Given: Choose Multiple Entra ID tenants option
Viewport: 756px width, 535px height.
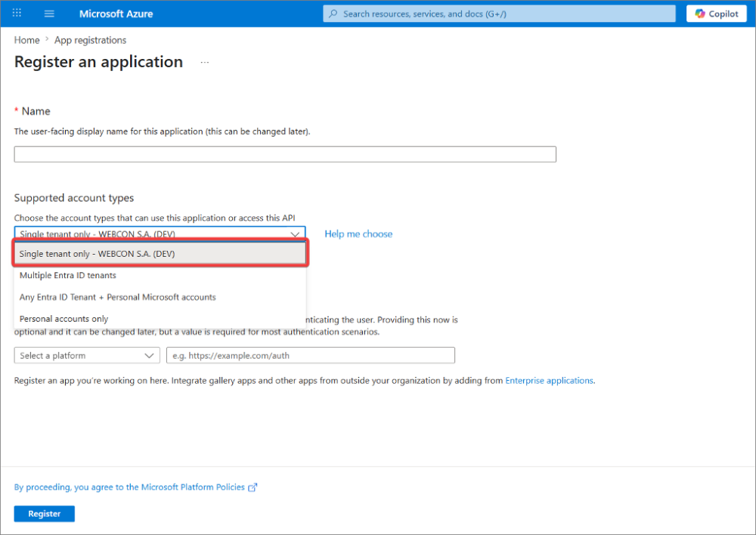Looking at the screenshot, I should tap(68, 276).
